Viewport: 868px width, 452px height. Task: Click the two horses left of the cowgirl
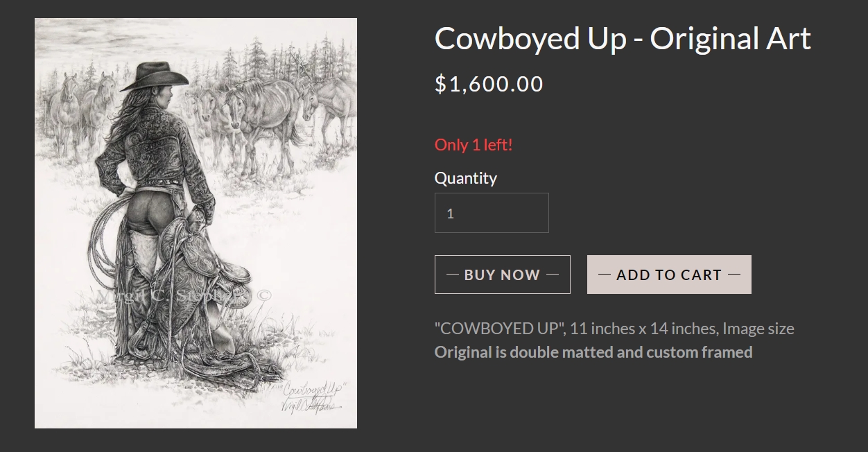(83, 107)
